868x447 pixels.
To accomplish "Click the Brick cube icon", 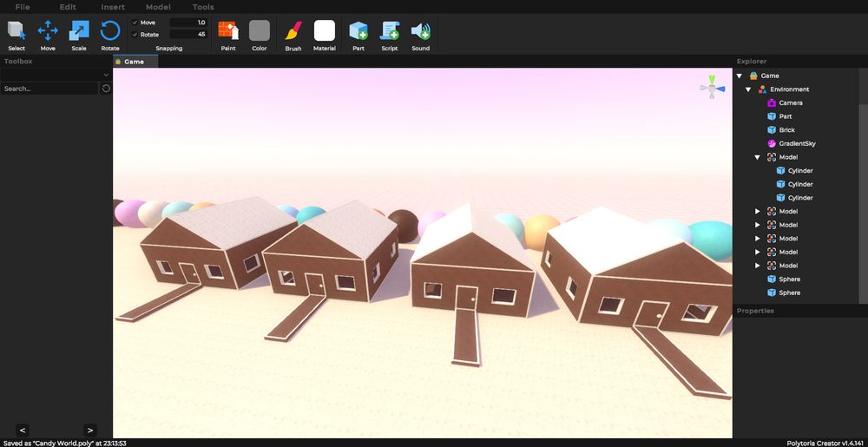I will [x=771, y=130].
